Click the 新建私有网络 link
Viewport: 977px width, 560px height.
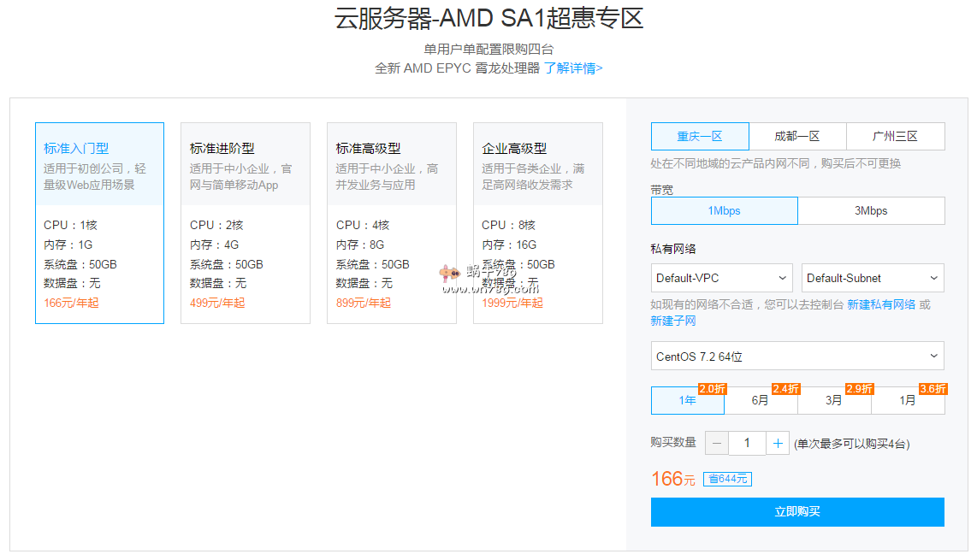(881, 304)
